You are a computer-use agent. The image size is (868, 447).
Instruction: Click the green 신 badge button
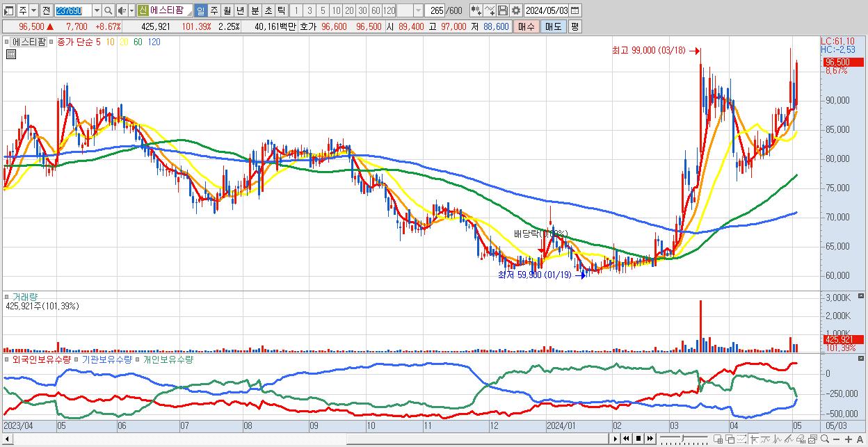[x=143, y=10]
